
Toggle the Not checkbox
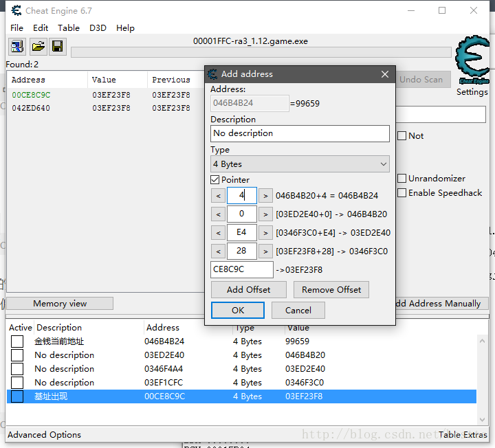pyautogui.click(x=402, y=136)
